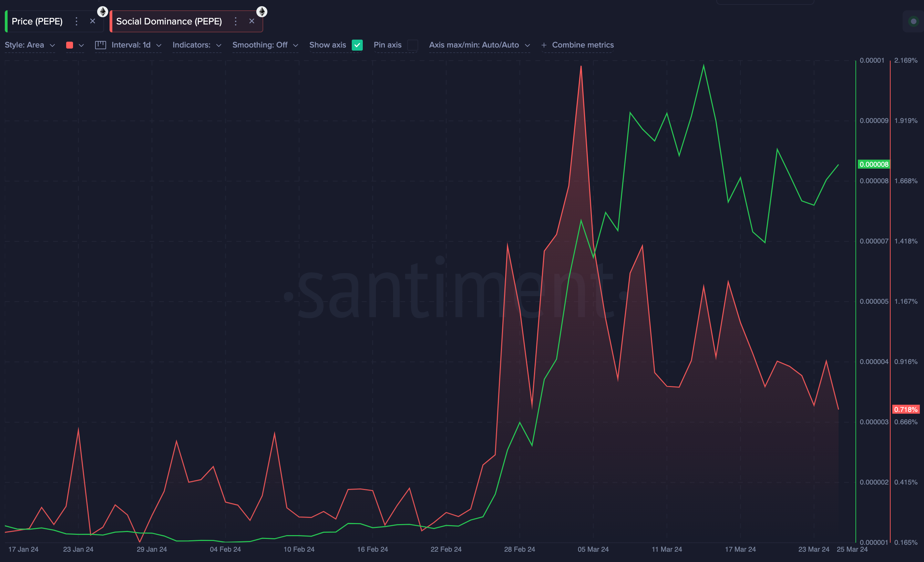This screenshot has width=924, height=562.
Task: Remove the Price (PEPE) metric with its X
Action: point(93,21)
